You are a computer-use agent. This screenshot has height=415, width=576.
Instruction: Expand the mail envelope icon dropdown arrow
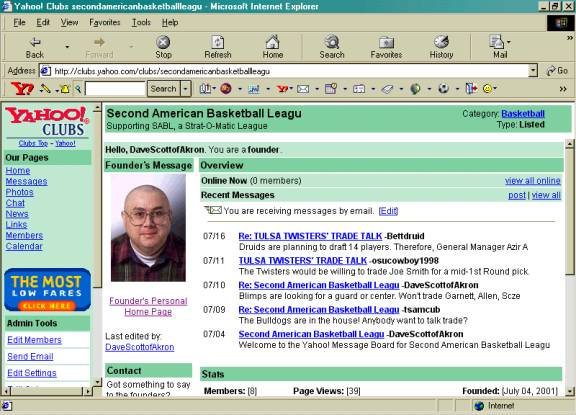click(x=317, y=89)
